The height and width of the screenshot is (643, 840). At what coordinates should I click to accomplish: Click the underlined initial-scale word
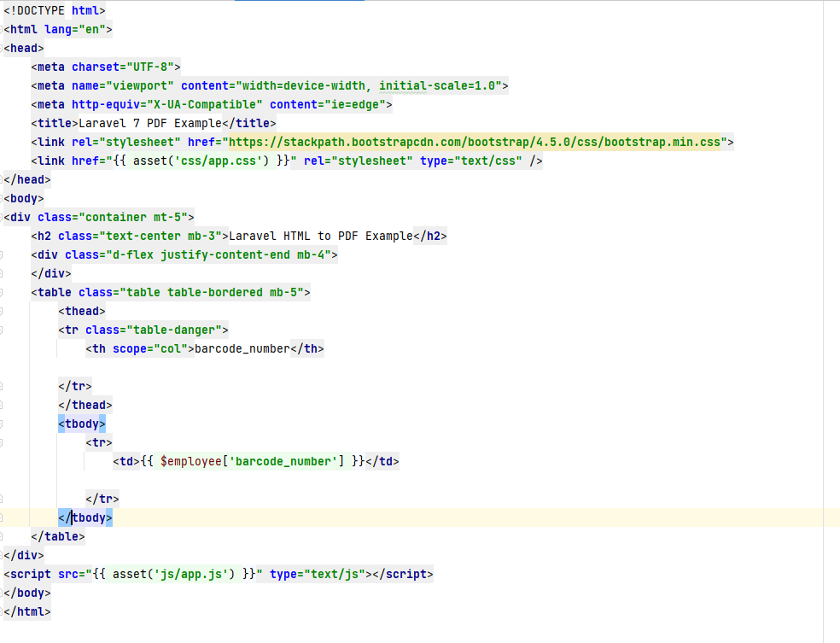(x=403, y=85)
